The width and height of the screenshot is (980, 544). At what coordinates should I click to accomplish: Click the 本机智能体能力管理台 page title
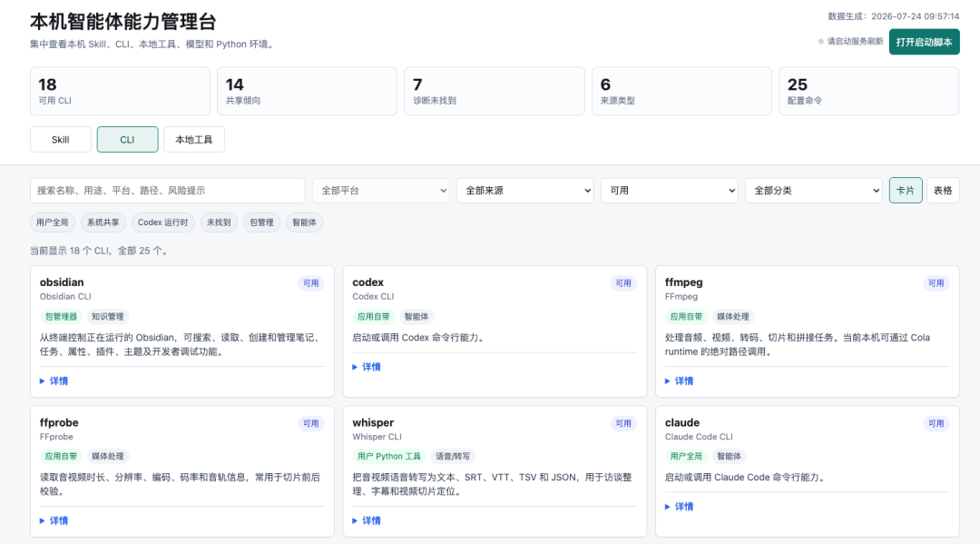click(x=123, y=22)
